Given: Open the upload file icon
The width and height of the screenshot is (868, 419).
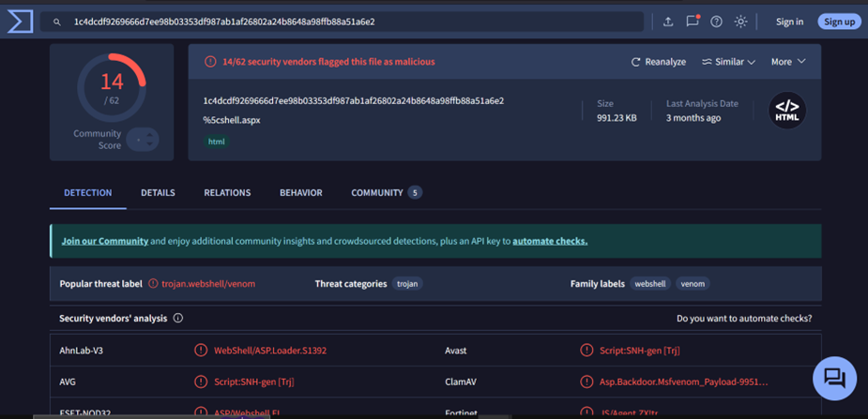Looking at the screenshot, I should click(668, 22).
